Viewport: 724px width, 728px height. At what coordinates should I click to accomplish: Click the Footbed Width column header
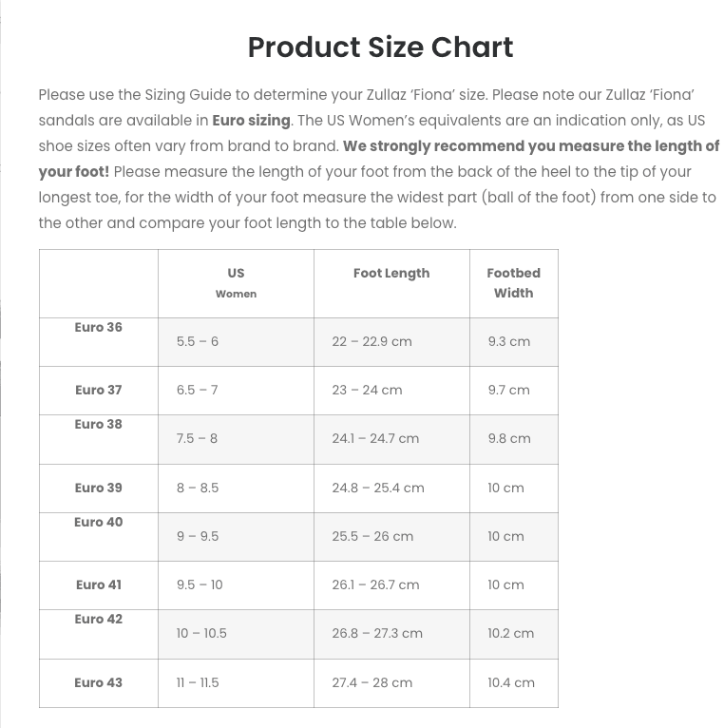[513, 283]
